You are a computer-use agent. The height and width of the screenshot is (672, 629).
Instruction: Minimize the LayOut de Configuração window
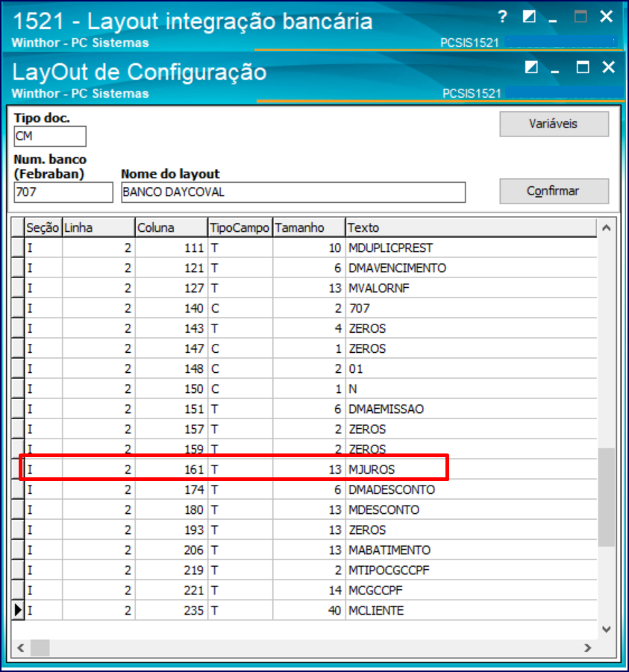(x=555, y=70)
